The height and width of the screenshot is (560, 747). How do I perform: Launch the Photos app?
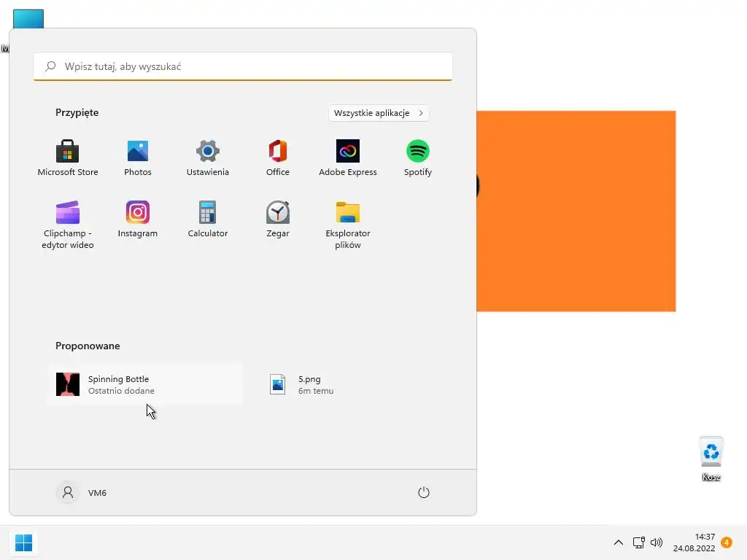tap(138, 158)
